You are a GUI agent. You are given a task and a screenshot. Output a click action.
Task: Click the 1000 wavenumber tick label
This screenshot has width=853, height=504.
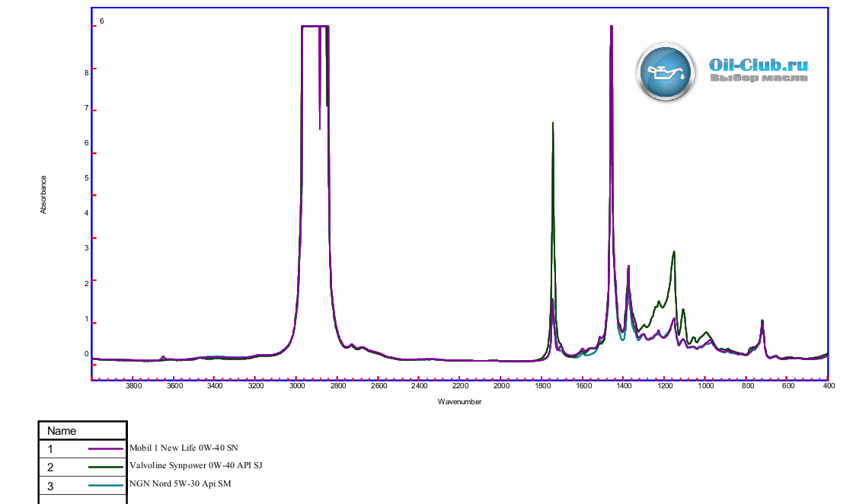click(706, 386)
